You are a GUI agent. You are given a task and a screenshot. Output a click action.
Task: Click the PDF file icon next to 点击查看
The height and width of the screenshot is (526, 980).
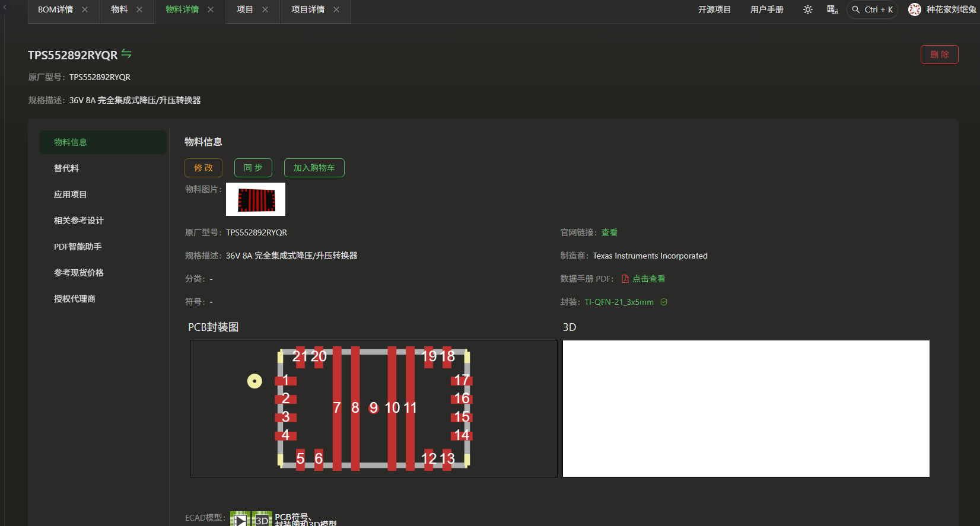(625, 279)
